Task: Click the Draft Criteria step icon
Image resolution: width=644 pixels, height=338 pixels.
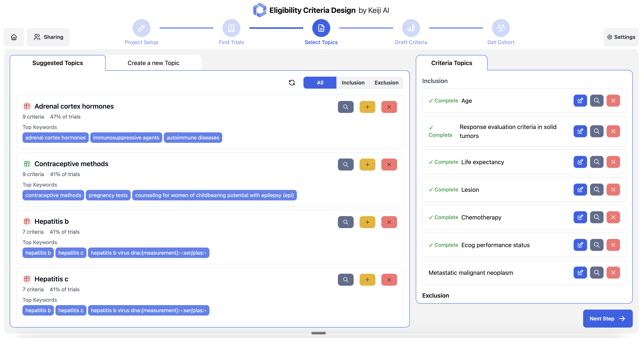Action: coord(411,28)
